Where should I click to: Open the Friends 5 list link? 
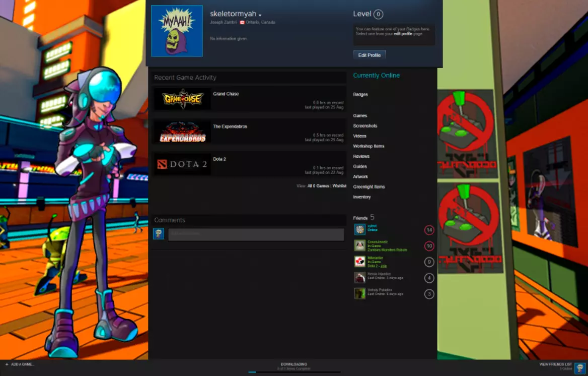point(363,218)
